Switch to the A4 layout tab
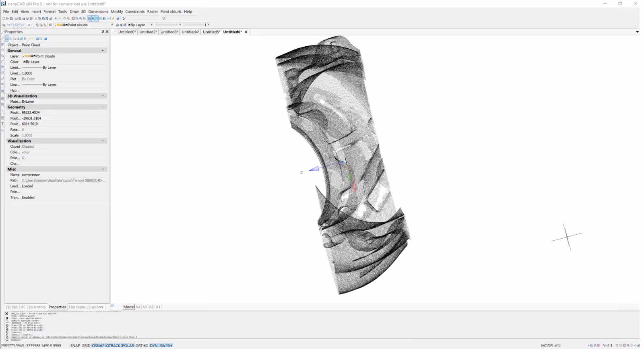644x349 pixels. tap(138, 307)
